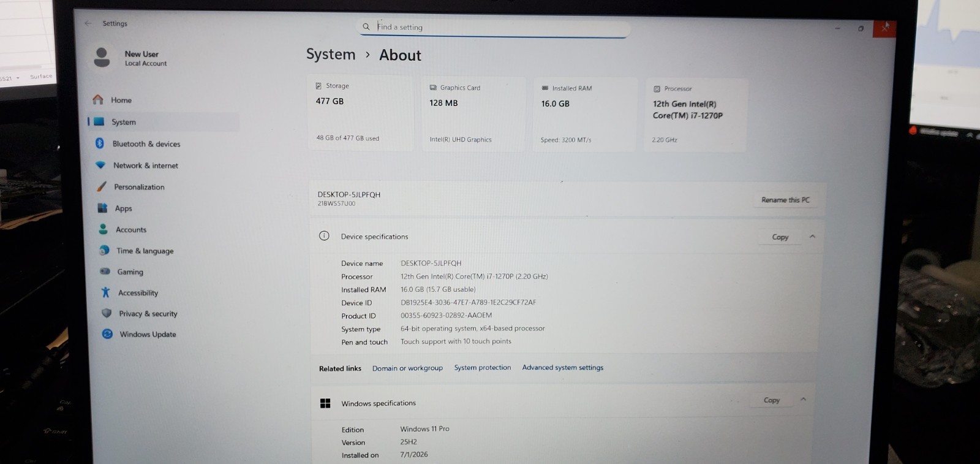Click the Apps icon in sidebar

(x=102, y=208)
